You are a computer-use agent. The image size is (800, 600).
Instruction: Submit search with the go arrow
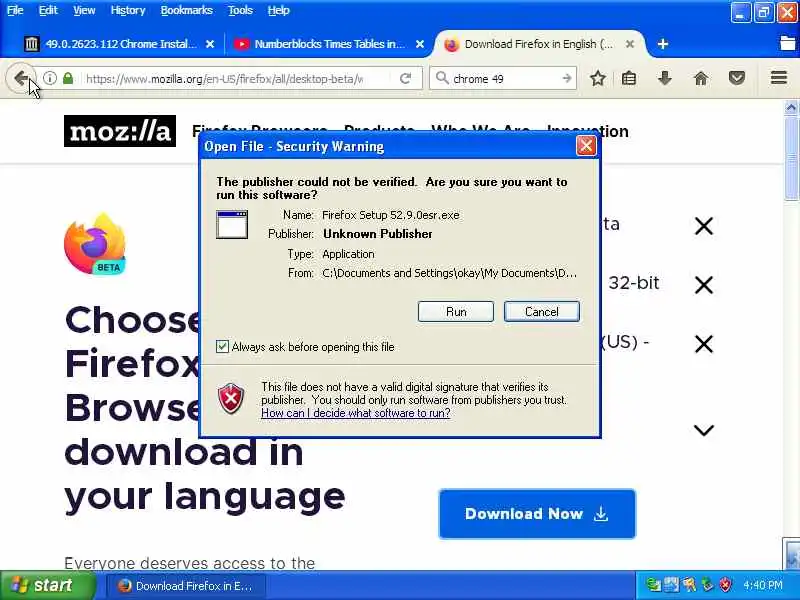pos(566,79)
